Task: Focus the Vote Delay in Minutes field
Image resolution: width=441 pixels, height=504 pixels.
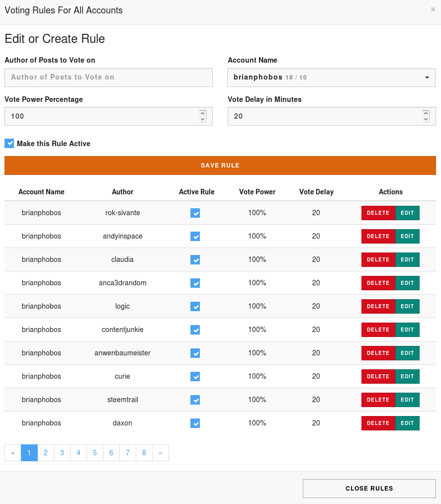Action: click(x=332, y=116)
